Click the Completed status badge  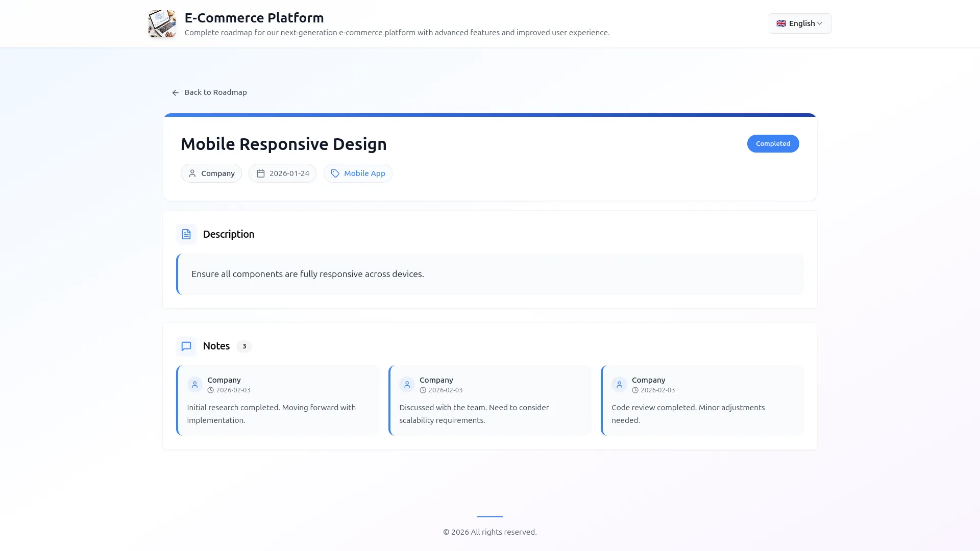tap(773, 143)
